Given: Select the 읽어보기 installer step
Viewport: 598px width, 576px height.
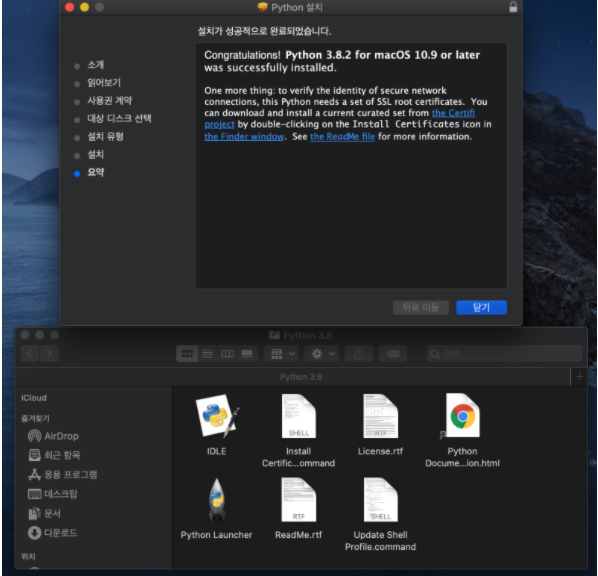Looking at the screenshot, I should tap(104, 82).
